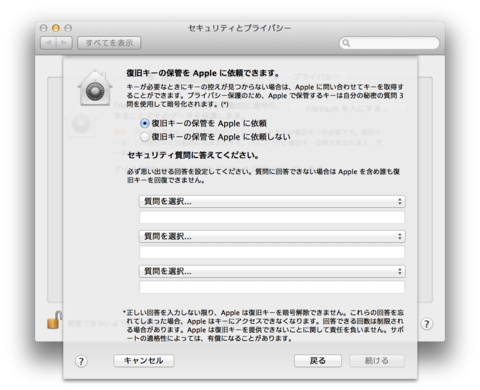Open help in the sheet's question mark icon

pos(81,361)
